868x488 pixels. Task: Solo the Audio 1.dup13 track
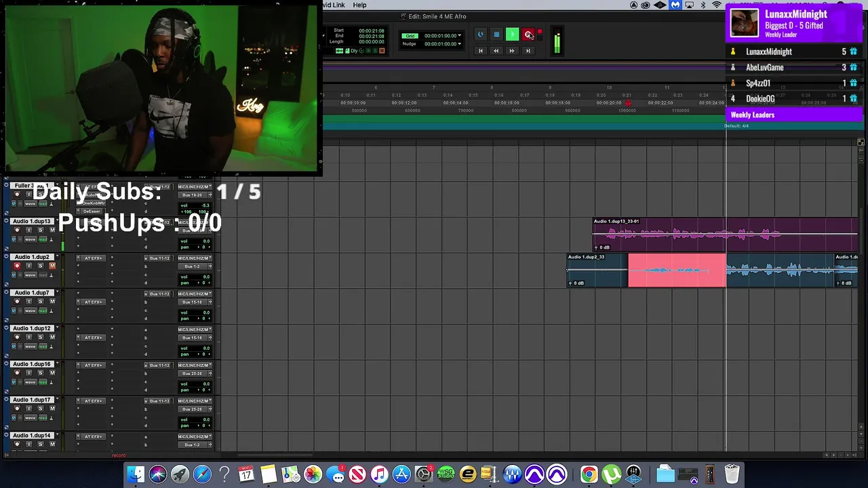40,230
